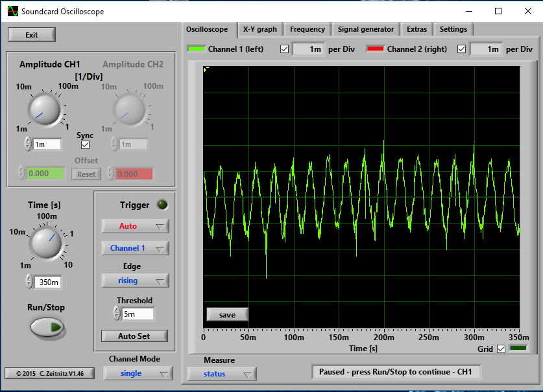Switch to the X-Y graph tab

(260, 29)
